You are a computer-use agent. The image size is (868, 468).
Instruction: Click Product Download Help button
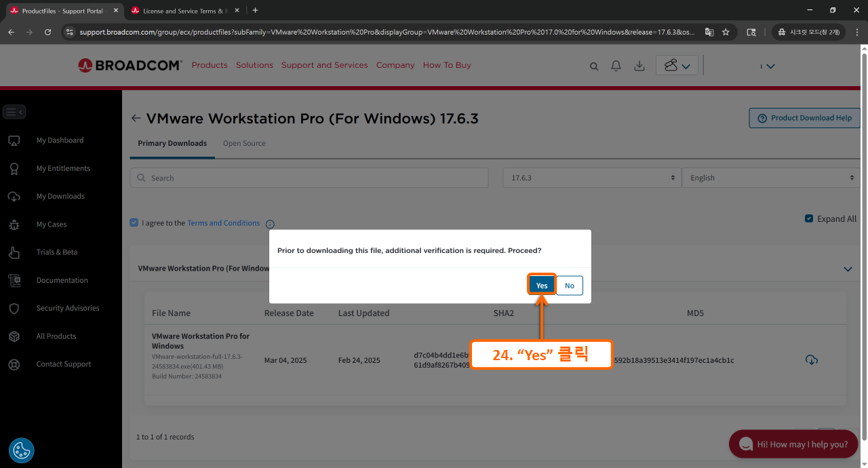(804, 117)
